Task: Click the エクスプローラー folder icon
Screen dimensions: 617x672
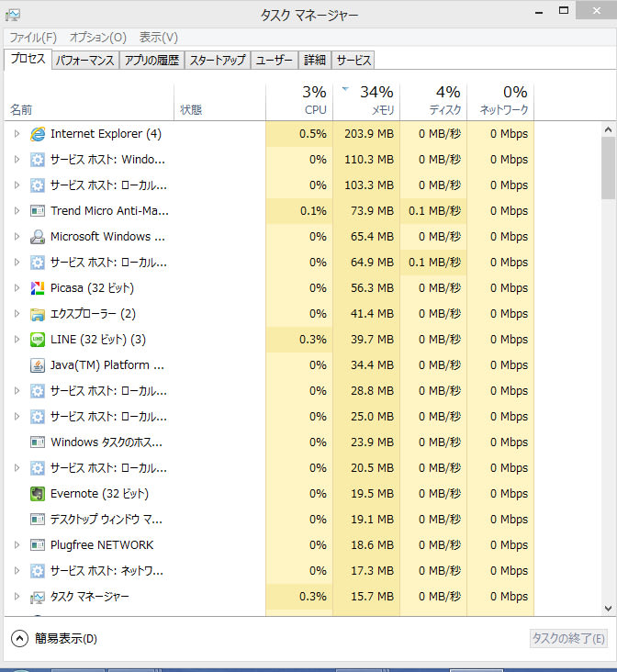Action: click(x=38, y=314)
